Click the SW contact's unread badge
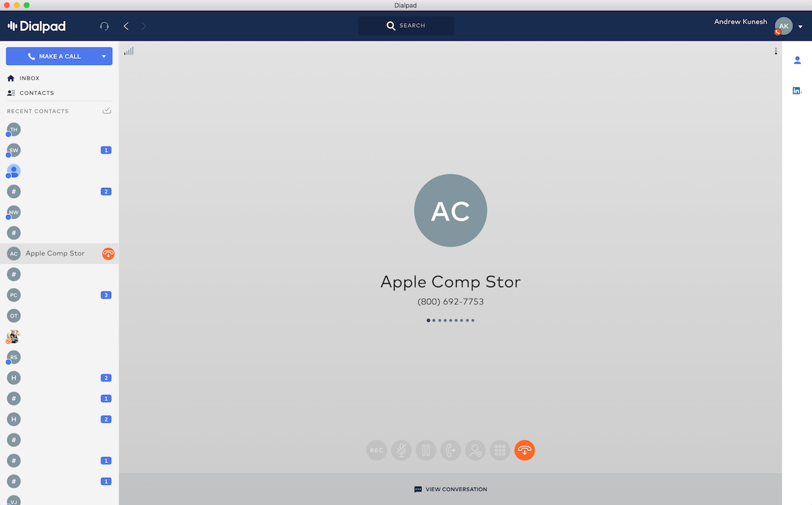812x505 pixels. [106, 150]
